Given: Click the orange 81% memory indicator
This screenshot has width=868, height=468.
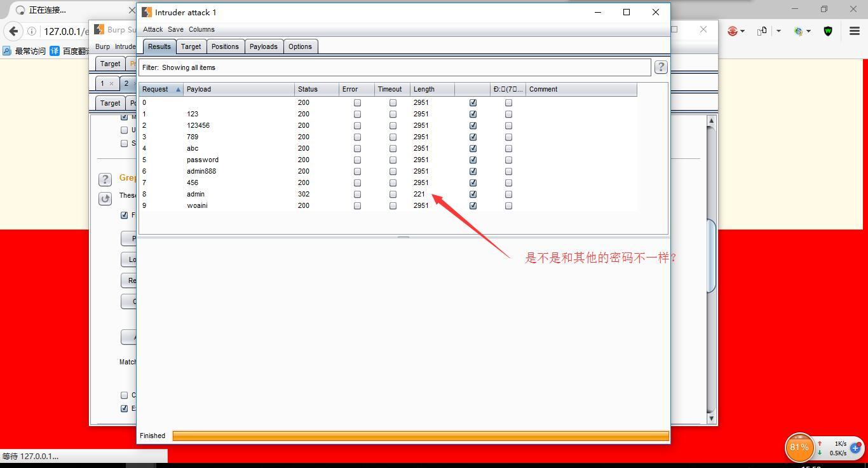Looking at the screenshot, I should point(799,447).
